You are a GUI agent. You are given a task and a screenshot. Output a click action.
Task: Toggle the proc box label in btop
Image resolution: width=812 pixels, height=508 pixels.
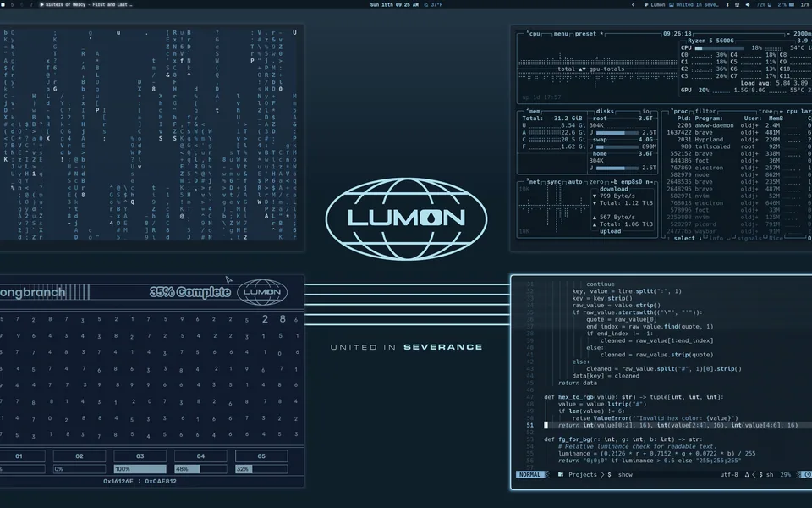pyautogui.click(x=680, y=112)
